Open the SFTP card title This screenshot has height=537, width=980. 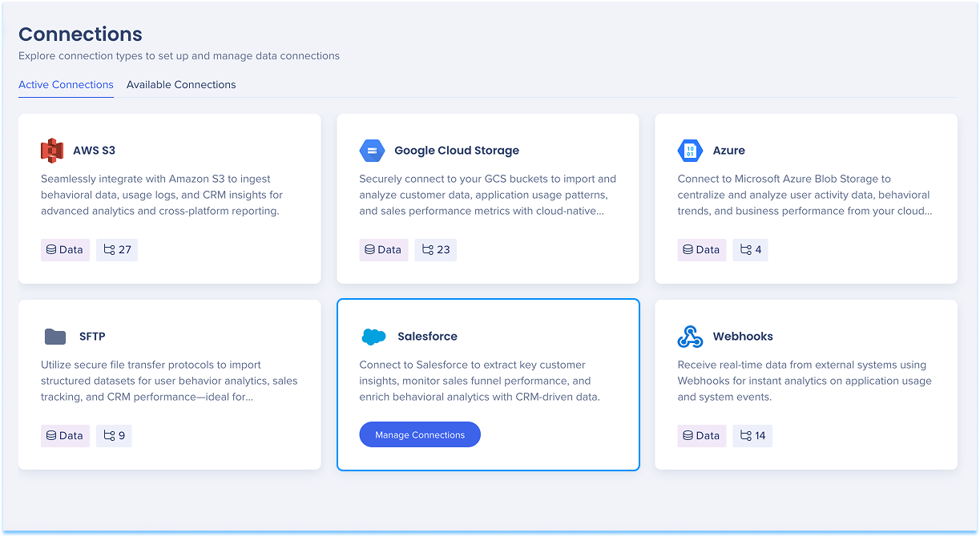click(92, 337)
